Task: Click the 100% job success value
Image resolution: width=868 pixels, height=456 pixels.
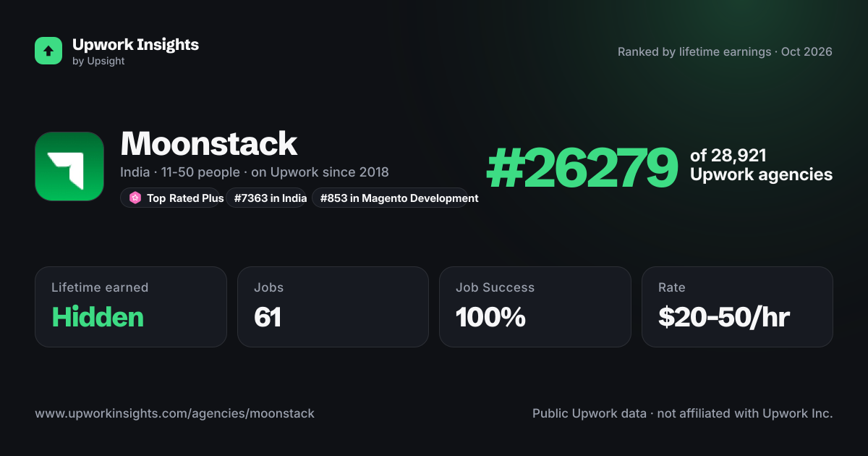Action: coord(490,317)
